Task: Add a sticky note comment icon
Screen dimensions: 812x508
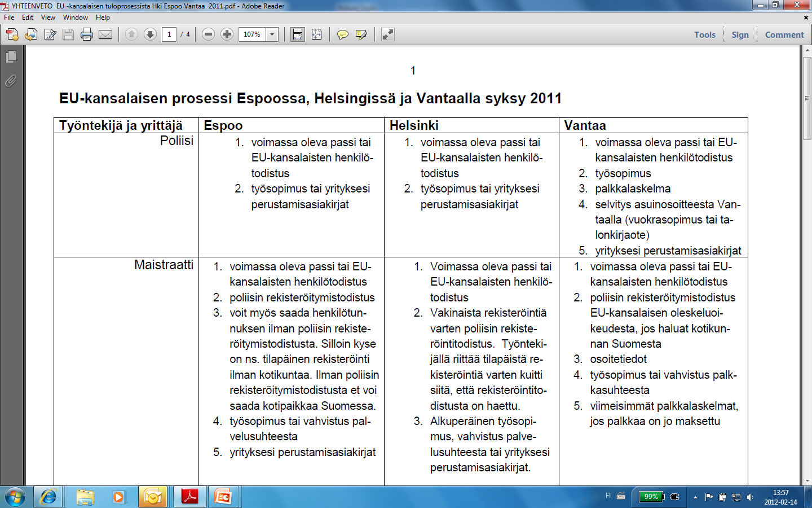Action: click(x=342, y=34)
